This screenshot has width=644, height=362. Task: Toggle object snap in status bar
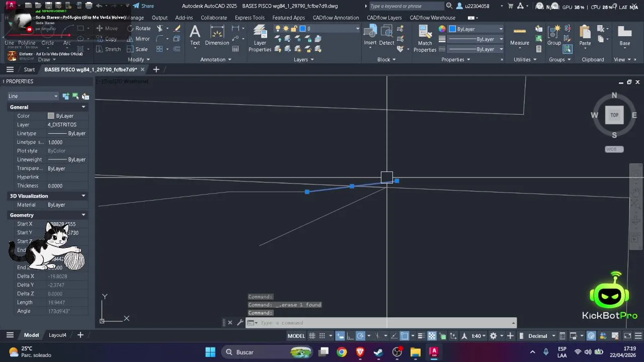click(405, 336)
